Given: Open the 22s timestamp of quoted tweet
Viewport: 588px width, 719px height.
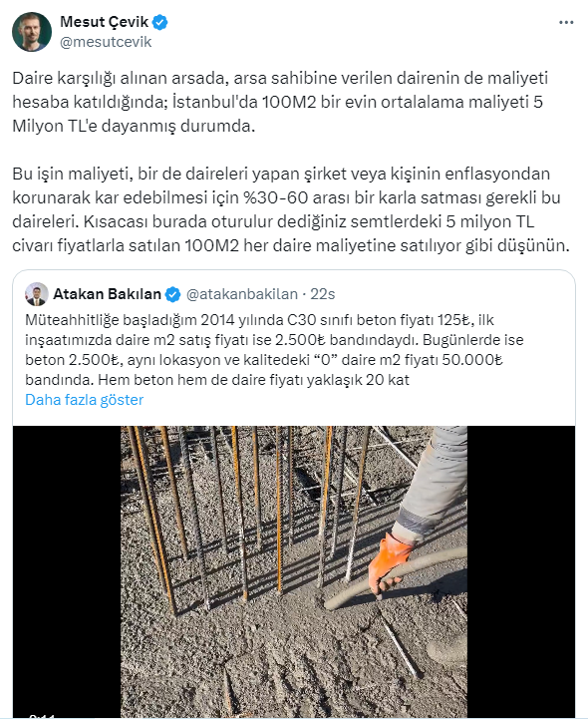Looking at the screenshot, I should point(323,293).
